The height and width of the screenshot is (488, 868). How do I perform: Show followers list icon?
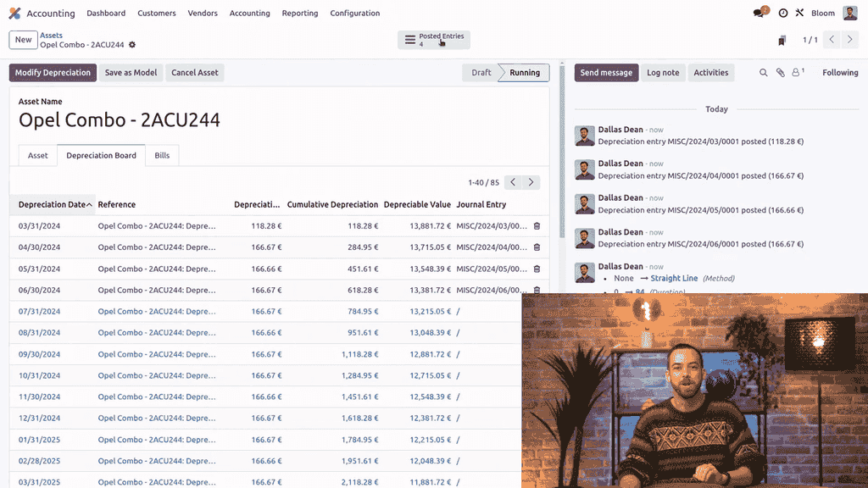tap(797, 73)
